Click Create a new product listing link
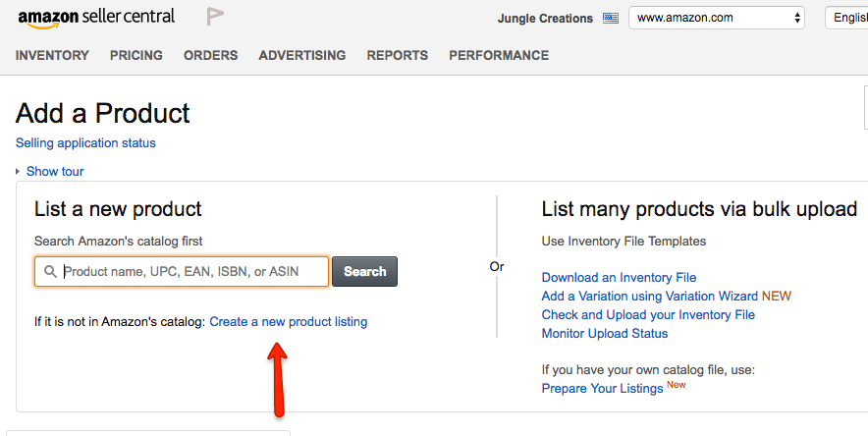This screenshot has width=868, height=436. click(289, 321)
